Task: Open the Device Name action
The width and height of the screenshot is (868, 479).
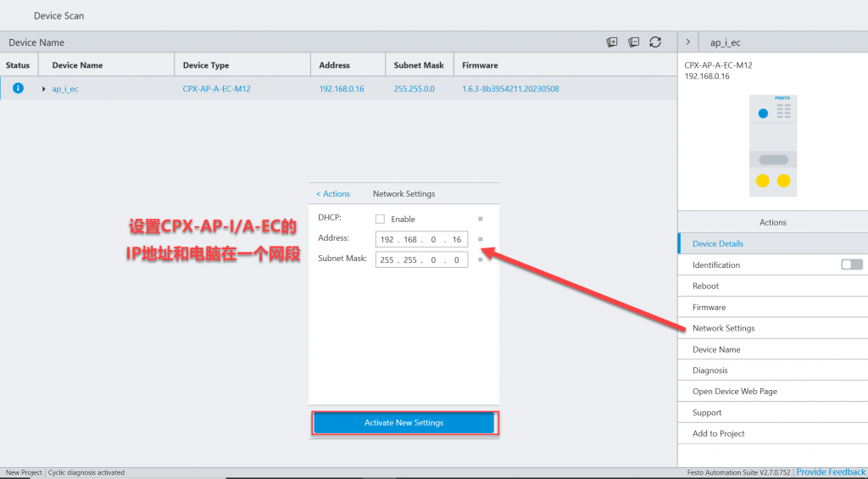Action: point(773,349)
